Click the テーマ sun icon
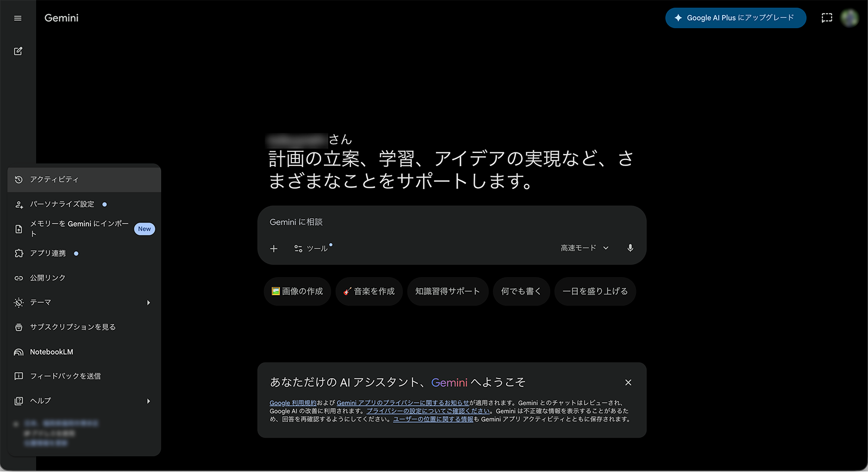The width and height of the screenshot is (868, 472). click(19, 303)
